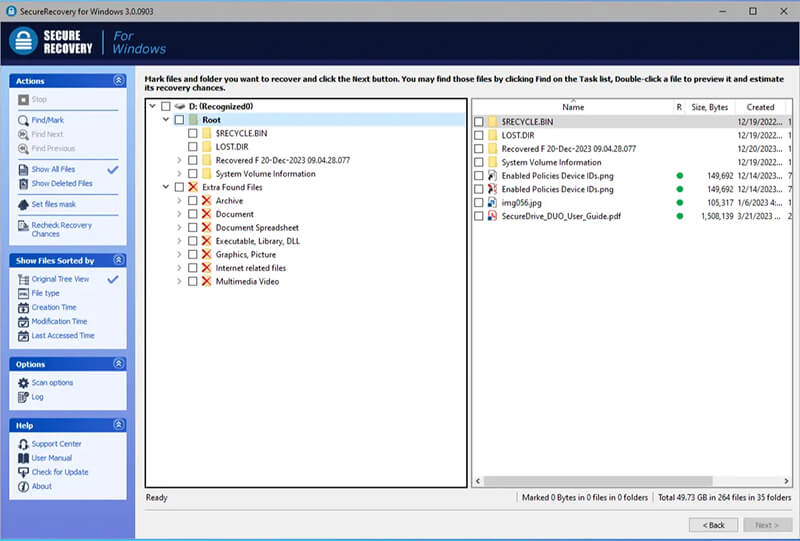Tick the Document Spreadsheet checkbox

[192, 228]
